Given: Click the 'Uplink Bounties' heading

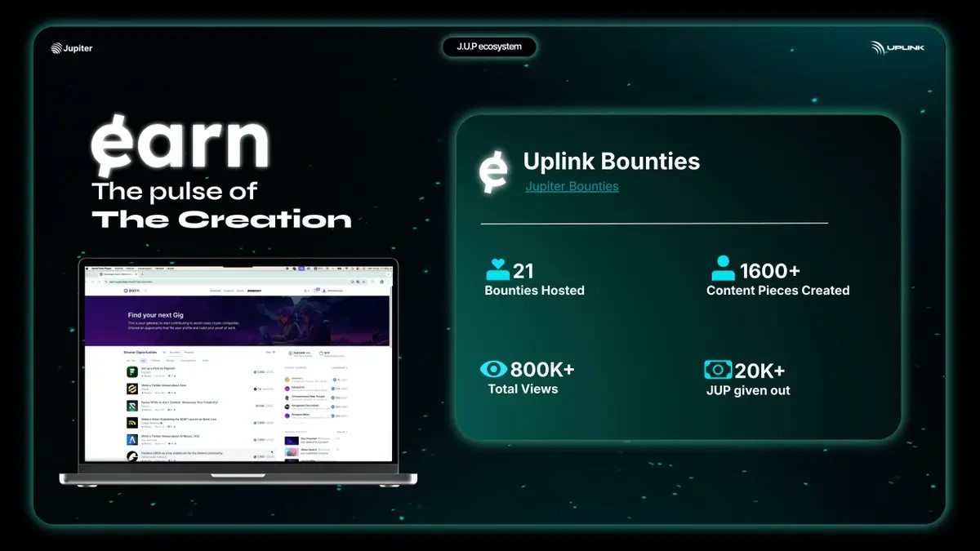Looking at the screenshot, I should [612, 161].
